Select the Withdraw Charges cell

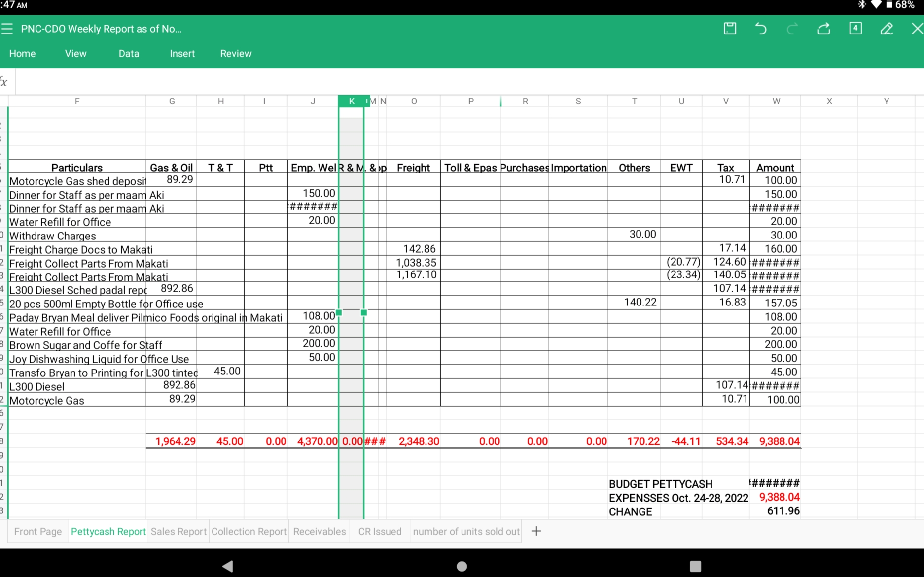[77, 236]
